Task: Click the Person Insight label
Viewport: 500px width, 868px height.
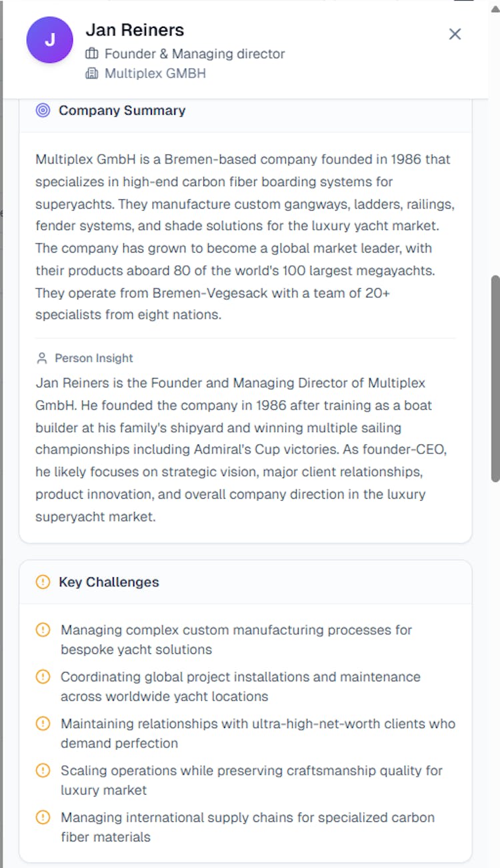Action: (x=94, y=359)
